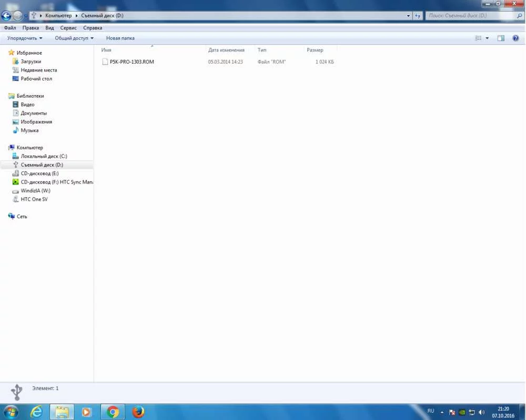Image resolution: width=526 pixels, height=420 pixels.
Task: Select Съемный диск (D:) in sidebar
Action: click(x=42, y=165)
